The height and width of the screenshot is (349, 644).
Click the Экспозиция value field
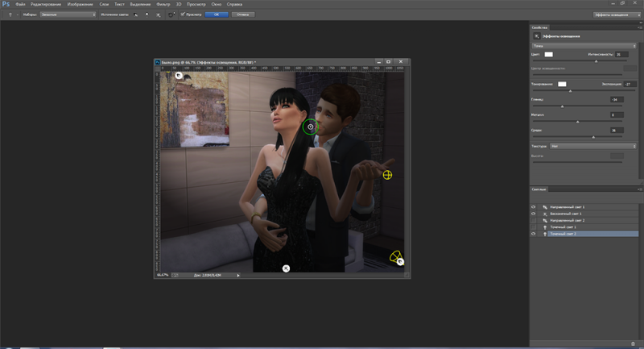click(630, 84)
